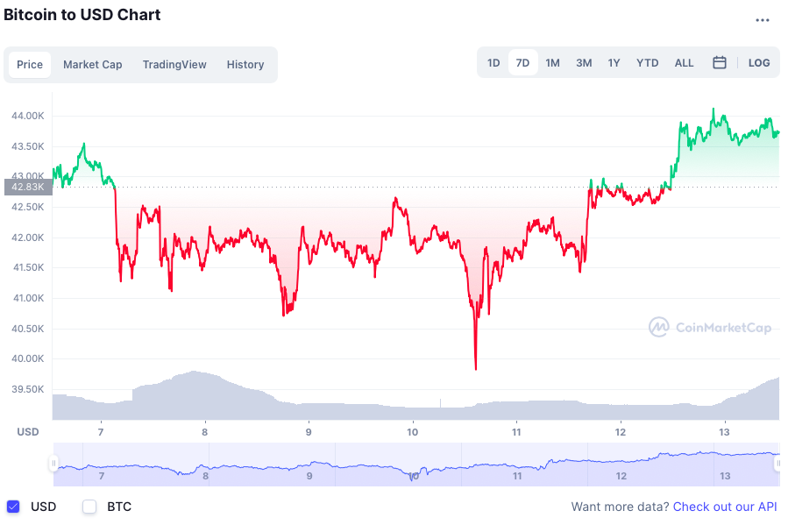Click right handle of range selector
The width and height of the screenshot is (788, 532).
tap(777, 465)
